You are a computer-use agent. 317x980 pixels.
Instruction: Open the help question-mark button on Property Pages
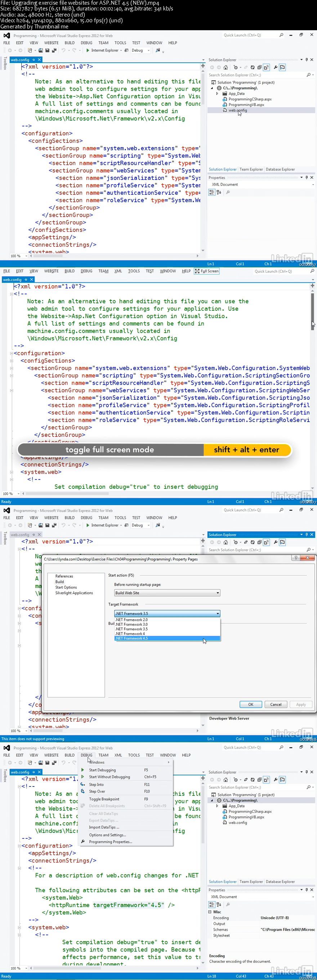point(296,558)
